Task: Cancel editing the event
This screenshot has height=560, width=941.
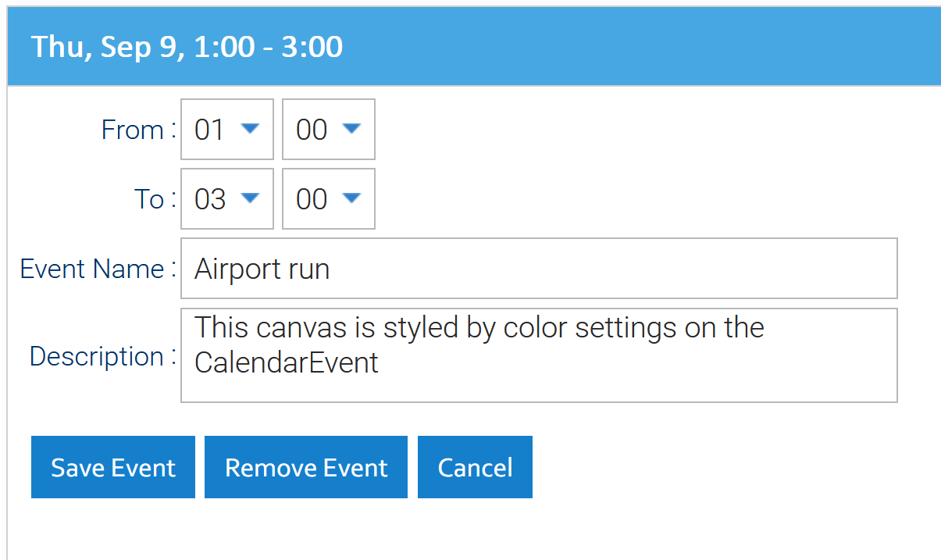Action: point(475,467)
